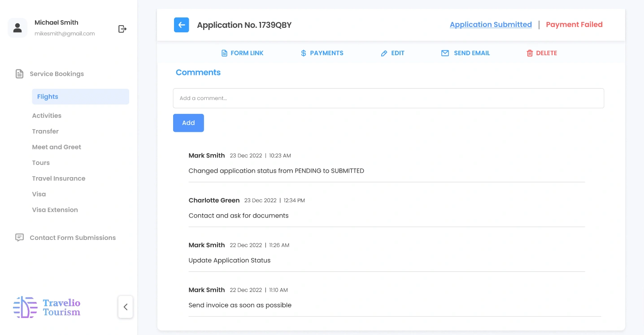The width and height of the screenshot is (644, 335).
Task: Focus the Add a comment text field
Action: (x=388, y=98)
